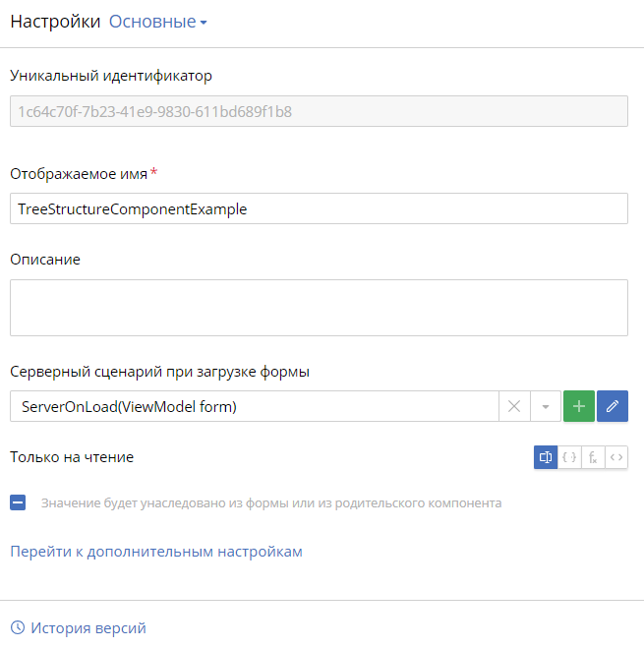The width and height of the screenshot is (644, 648).
Task: Toggle the Только на чтение checkbox
Action: tap(18, 502)
